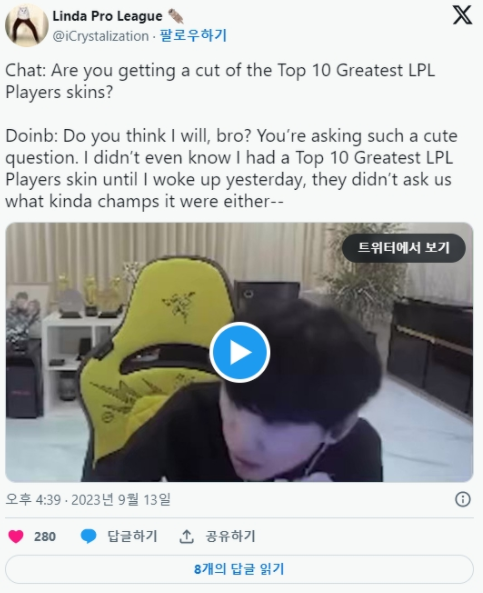The height and width of the screenshot is (593, 483).
Task: Click the Linda Pro League display name
Action: pyautogui.click(x=107, y=16)
